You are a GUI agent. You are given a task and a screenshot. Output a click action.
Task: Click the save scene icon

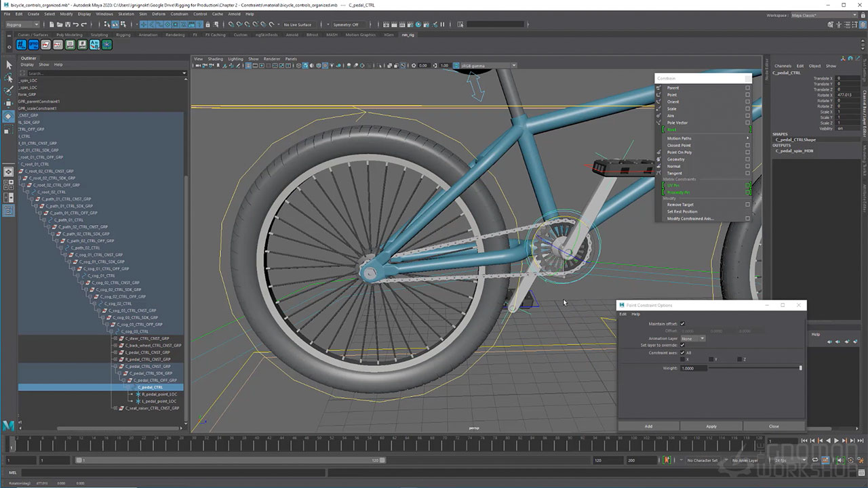(x=69, y=24)
